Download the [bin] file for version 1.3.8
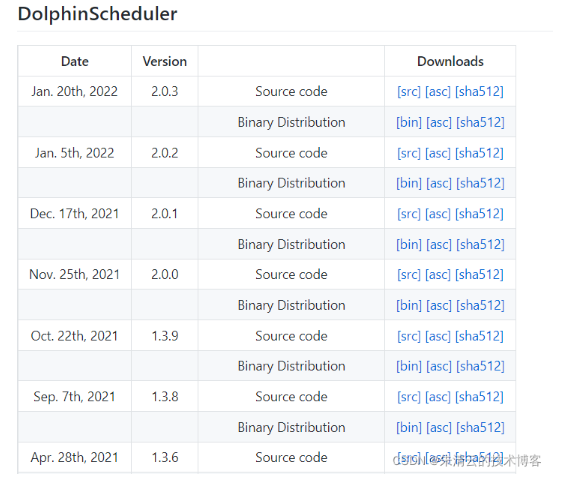This screenshot has height=481, width=586. [409, 427]
